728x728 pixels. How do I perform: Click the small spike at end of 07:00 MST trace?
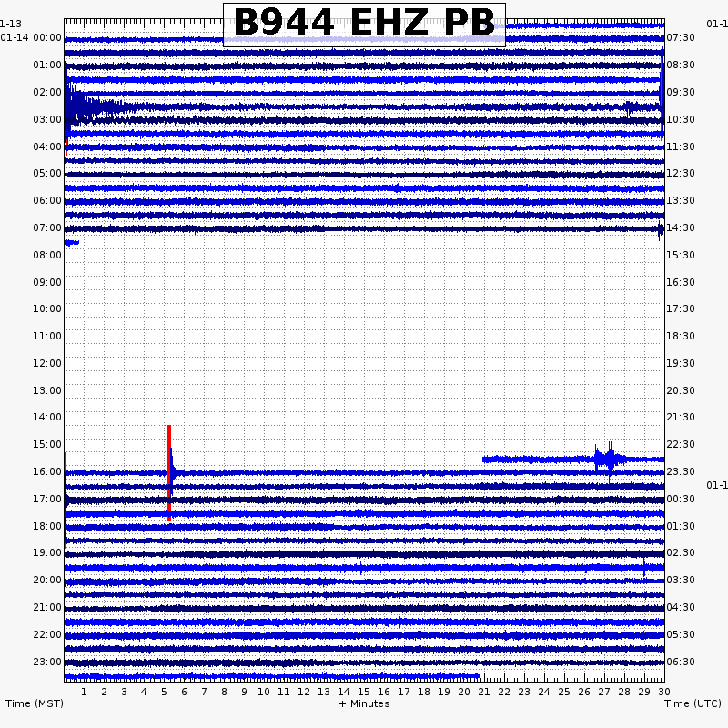click(661, 229)
